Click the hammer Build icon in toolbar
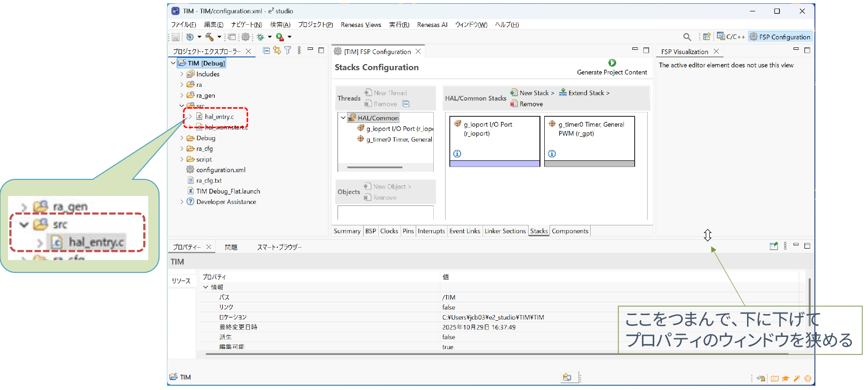 pos(209,37)
